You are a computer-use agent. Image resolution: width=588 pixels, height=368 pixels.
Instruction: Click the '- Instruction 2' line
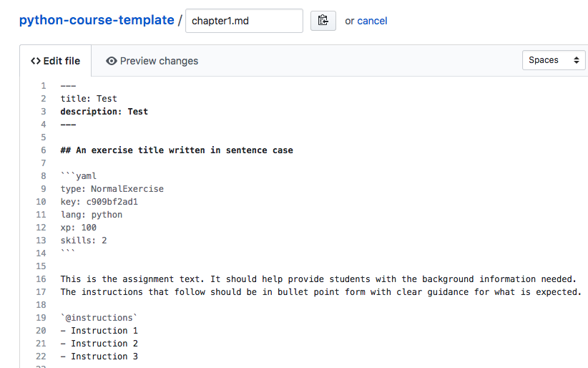tap(99, 344)
